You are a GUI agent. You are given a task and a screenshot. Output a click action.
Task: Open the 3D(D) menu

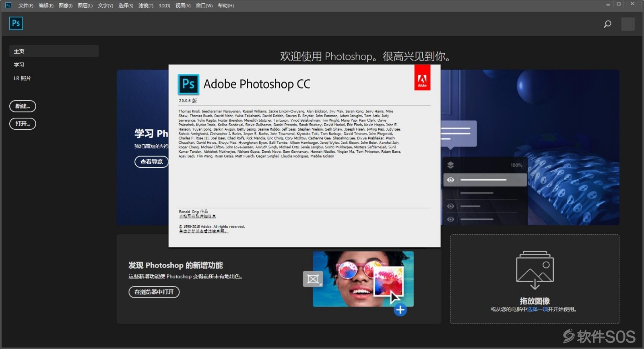click(164, 6)
